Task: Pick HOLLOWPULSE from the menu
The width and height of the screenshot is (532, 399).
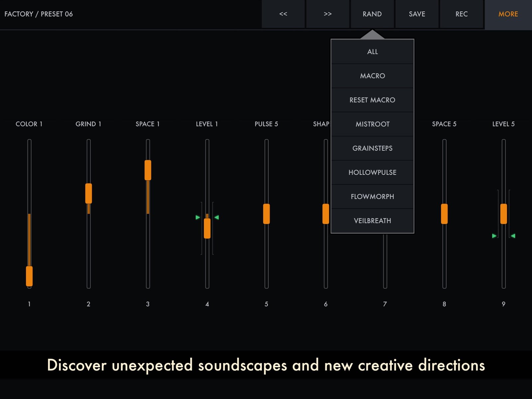Action: coord(372,172)
